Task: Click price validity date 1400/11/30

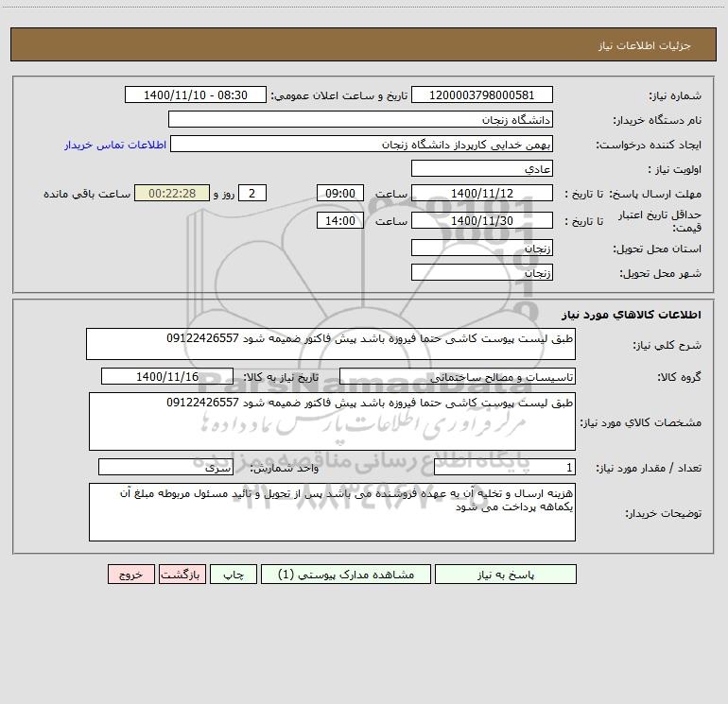Action: pyautogui.click(x=482, y=220)
